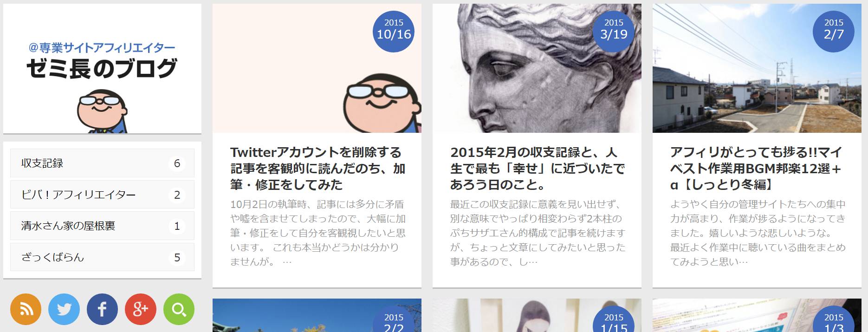Open the Facebook icon in sidebar
Viewport: 868px width, 332px height.
click(102, 309)
